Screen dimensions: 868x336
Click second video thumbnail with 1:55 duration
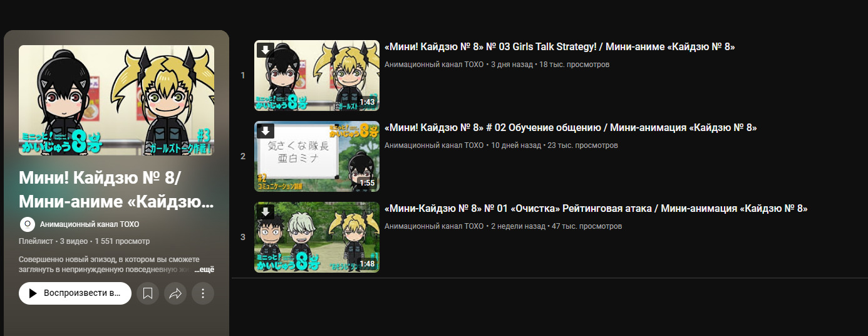317,157
